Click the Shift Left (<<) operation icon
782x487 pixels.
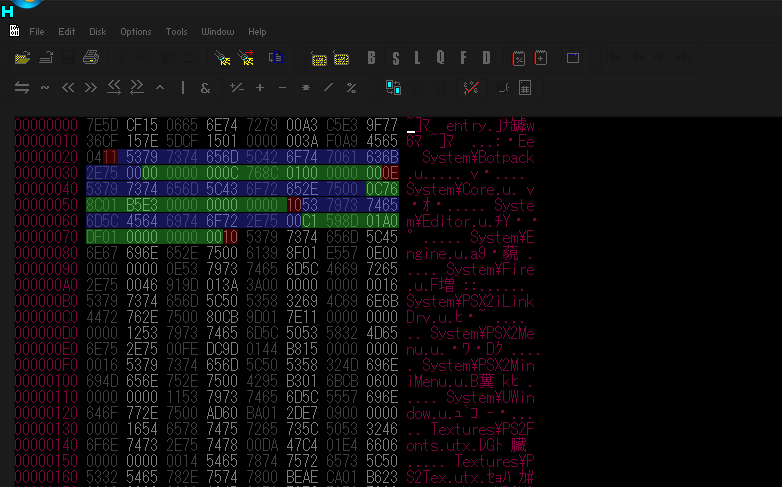(x=68, y=88)
